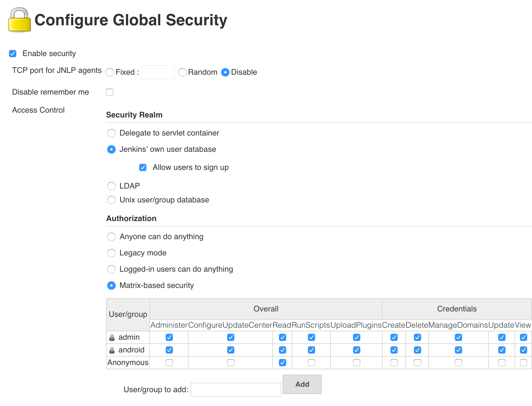The image size is (532, 406).
Task: Toggle Credentials Create for admin
Action: pyautogui.click(x=394, y=337)
